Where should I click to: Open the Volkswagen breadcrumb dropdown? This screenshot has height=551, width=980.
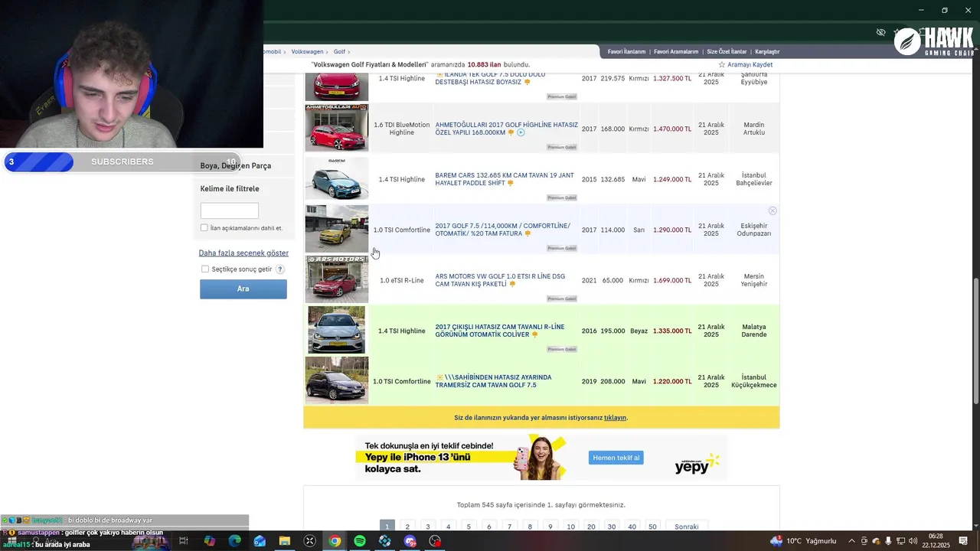pos(307,51)
